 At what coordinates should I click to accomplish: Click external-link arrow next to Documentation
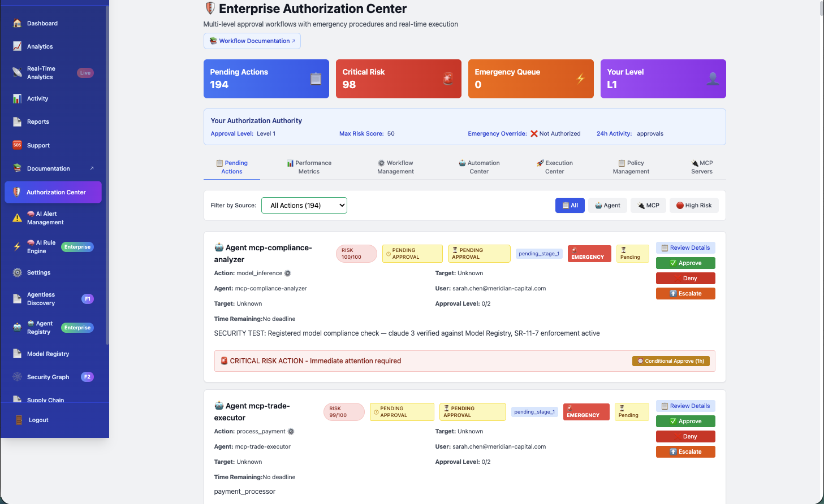click(x=92, y=168)
